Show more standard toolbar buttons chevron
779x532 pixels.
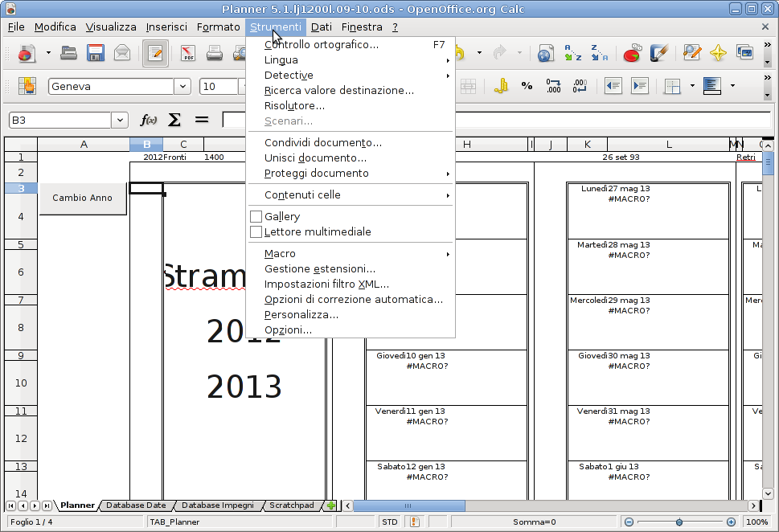tap(767, 45)
